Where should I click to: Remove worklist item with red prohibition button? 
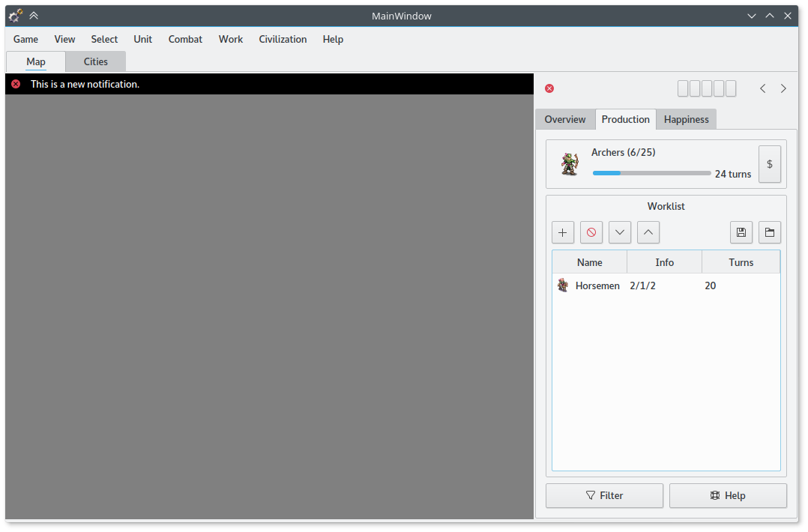(x=591, y=232)
